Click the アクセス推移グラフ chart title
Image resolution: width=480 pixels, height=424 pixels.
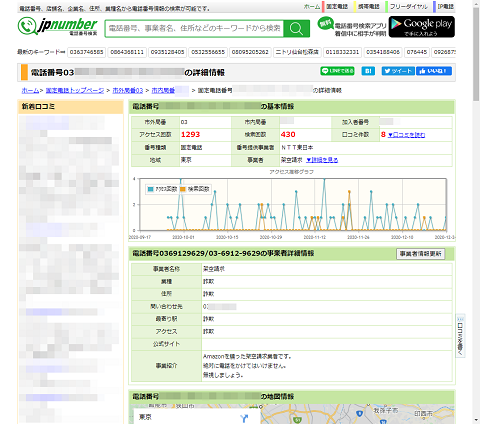coord(291,172)
